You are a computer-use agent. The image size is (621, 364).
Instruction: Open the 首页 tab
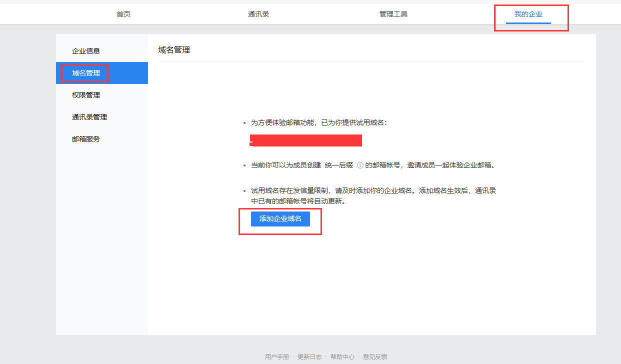(x=123, y=14)
